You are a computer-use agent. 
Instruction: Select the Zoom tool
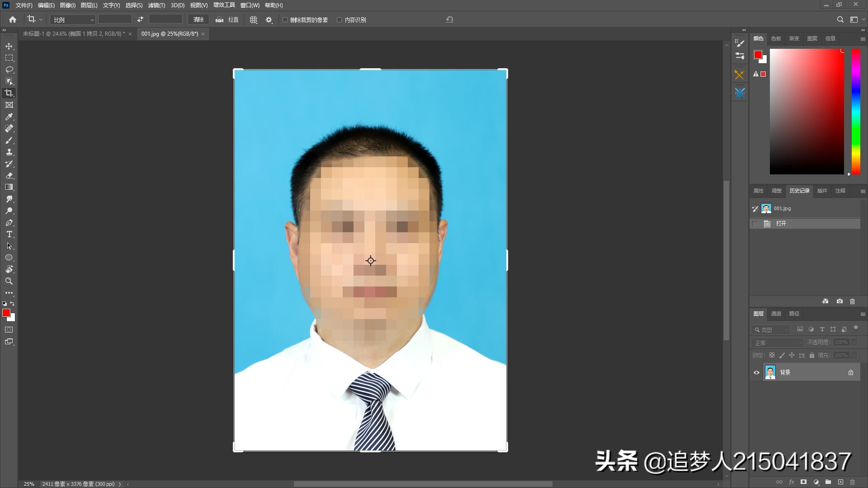click(9, 281)
